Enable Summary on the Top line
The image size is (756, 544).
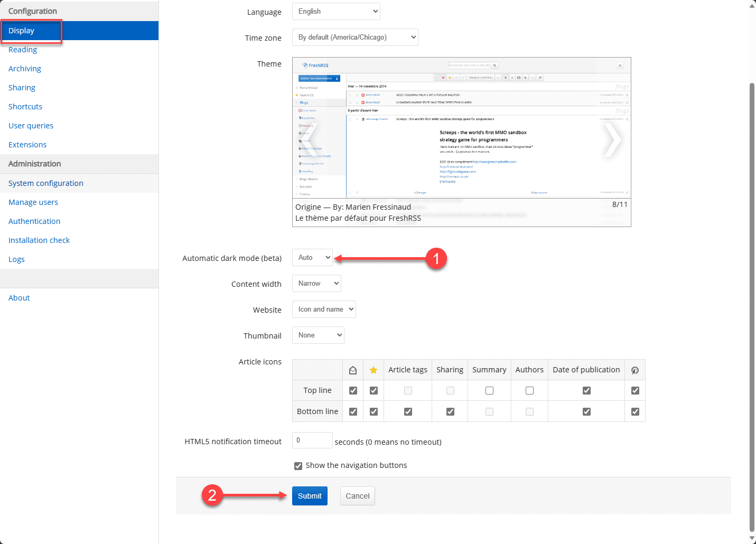[x=489, y=391]
